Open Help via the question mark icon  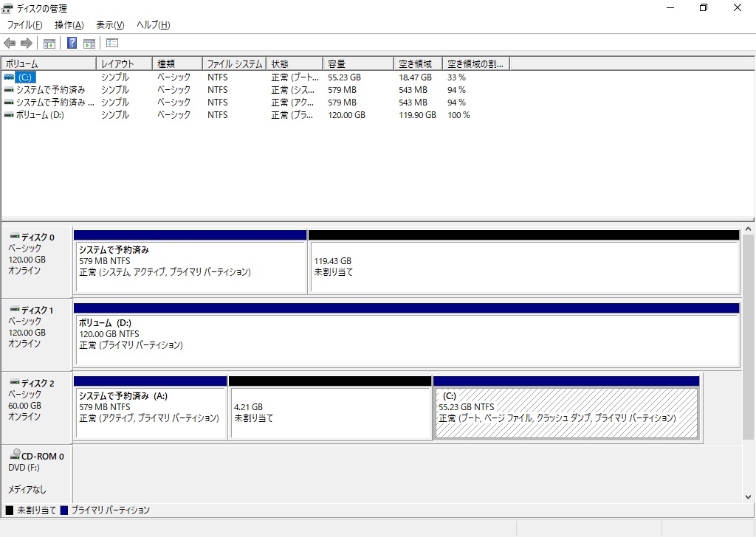point(72,43)
